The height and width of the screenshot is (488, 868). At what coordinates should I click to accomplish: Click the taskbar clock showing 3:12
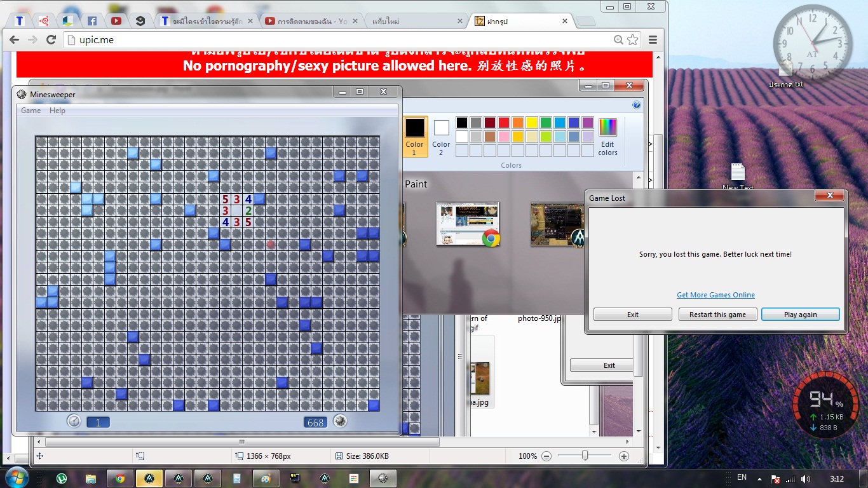click(x=837, y=478)
